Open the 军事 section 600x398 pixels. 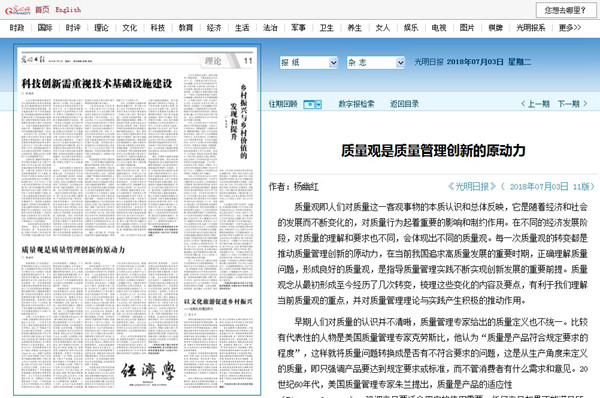(298, 28)
